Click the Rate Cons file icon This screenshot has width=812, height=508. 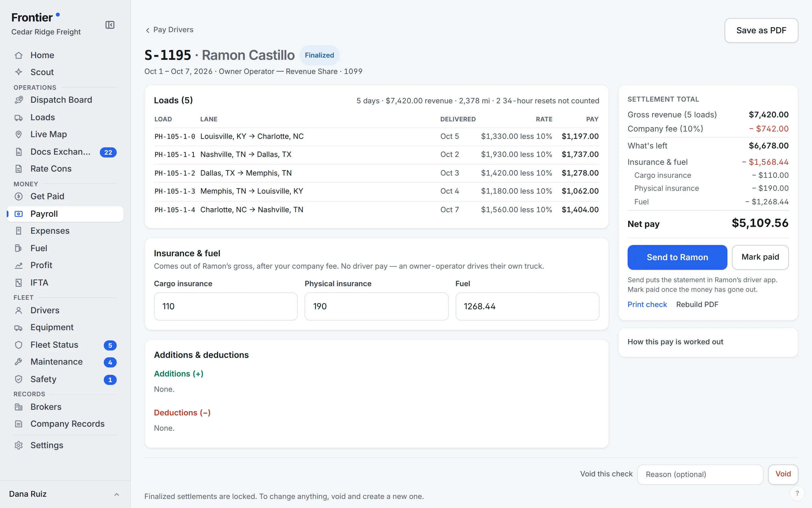pyautogui.click(x=19, y=169)
